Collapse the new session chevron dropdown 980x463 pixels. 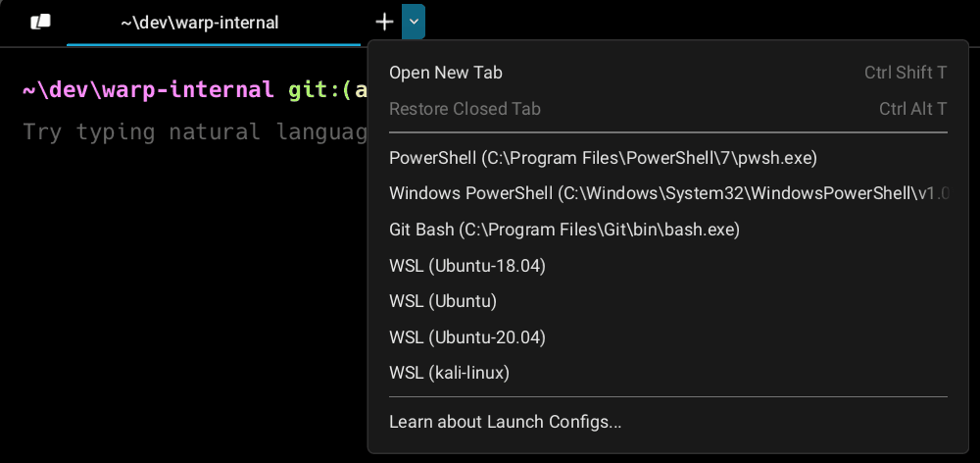tap(414, 22)
